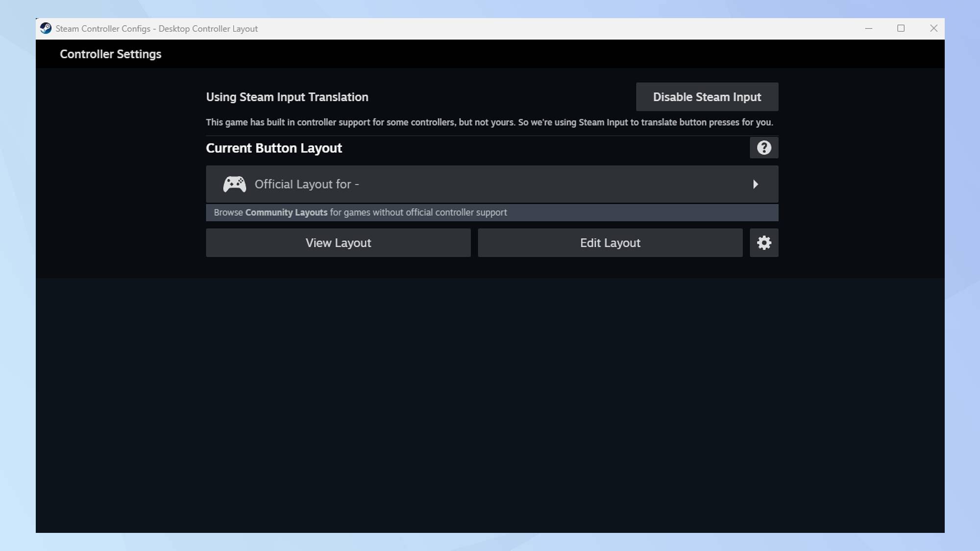Click the Current Button Layout heading

coord(273,148)
